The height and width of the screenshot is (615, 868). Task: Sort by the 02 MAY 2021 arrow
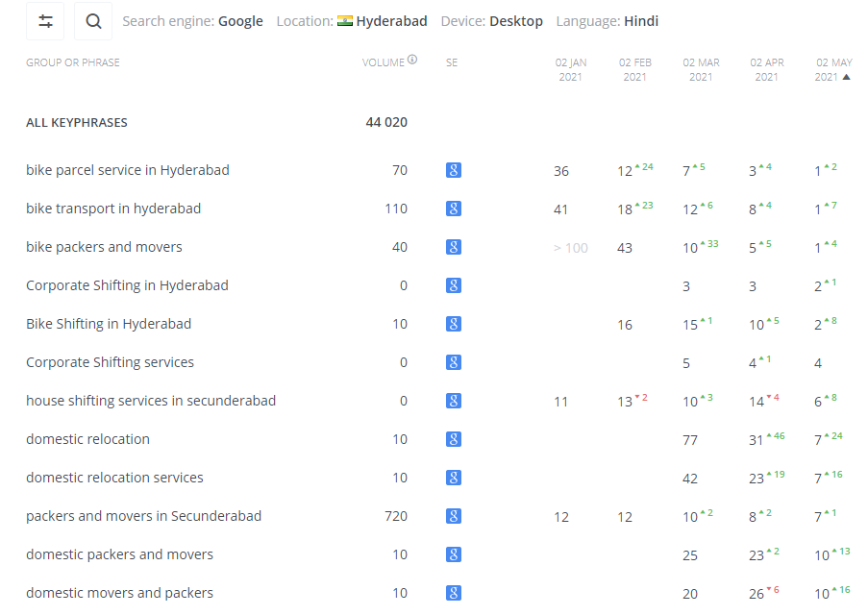846,77
